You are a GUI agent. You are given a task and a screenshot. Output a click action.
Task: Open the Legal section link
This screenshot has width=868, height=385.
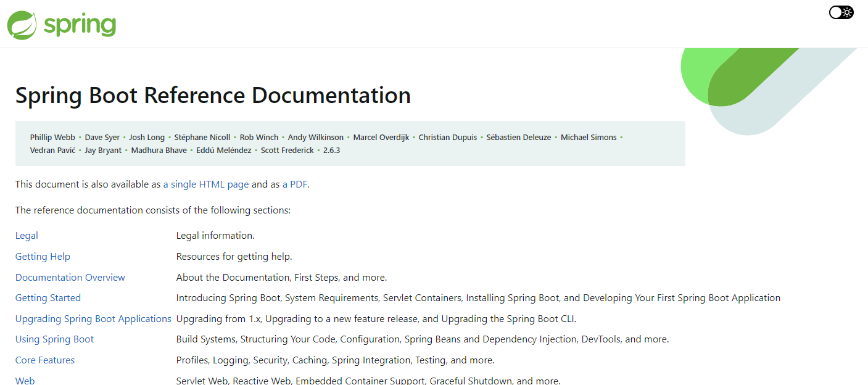click(27, 236)
